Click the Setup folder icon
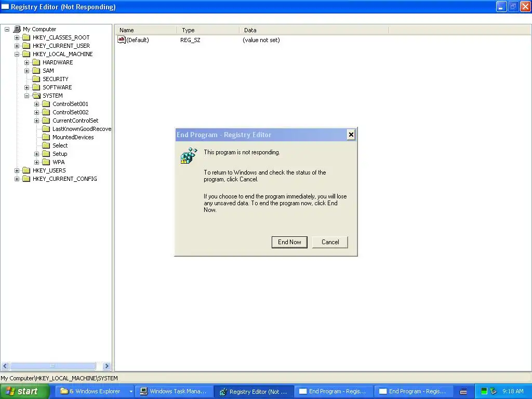 pyautogui.click(x=46, y=154)
